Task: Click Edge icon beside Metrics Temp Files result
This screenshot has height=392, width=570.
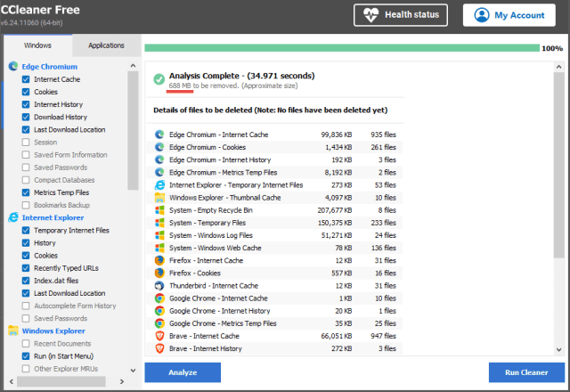Action: [159, 172]
